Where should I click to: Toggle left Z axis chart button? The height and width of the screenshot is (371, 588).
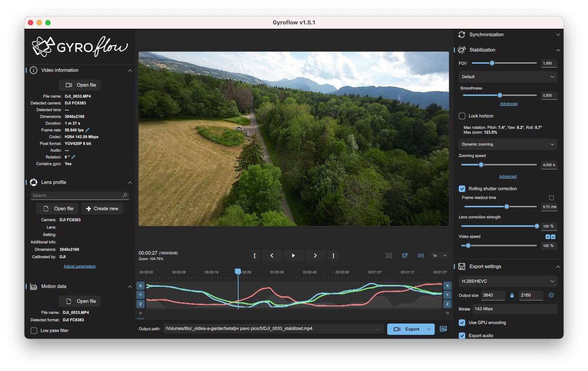(141, 304)
